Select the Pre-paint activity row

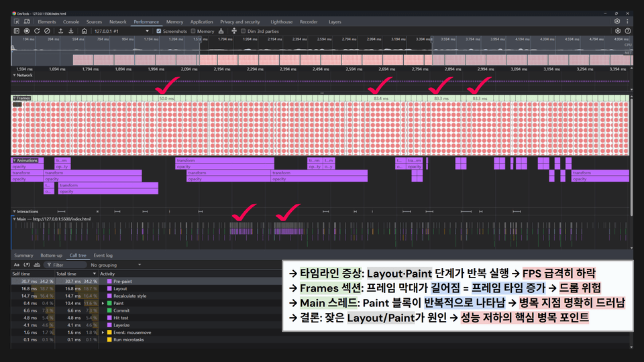(x=146, y=281)
